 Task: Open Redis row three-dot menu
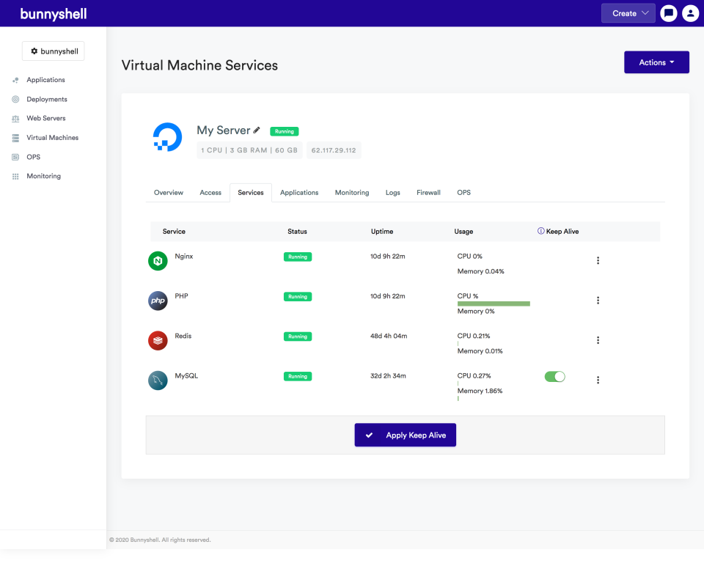tap(598, 340)
